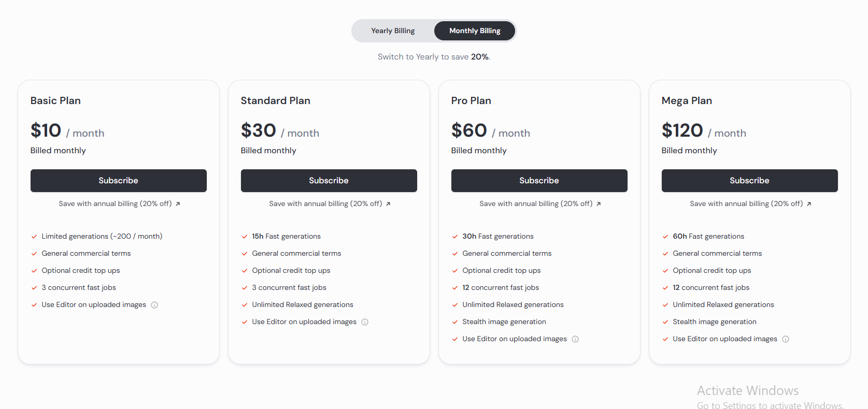Subscribe to the Basic Plan

119,181
